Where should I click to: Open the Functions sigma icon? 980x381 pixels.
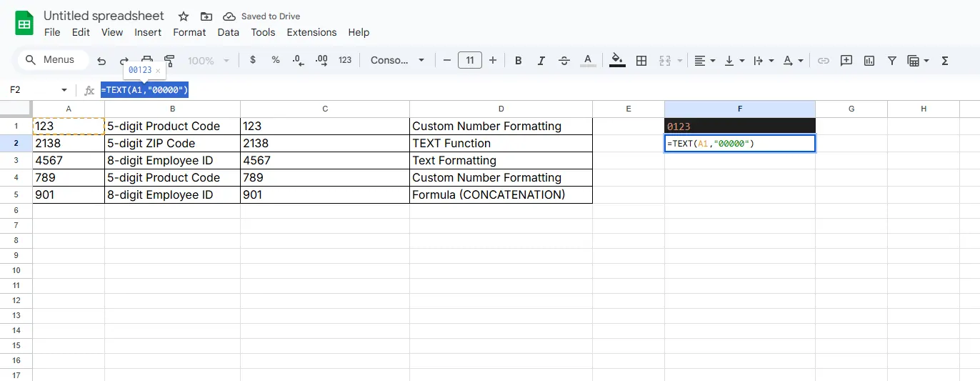945,61
